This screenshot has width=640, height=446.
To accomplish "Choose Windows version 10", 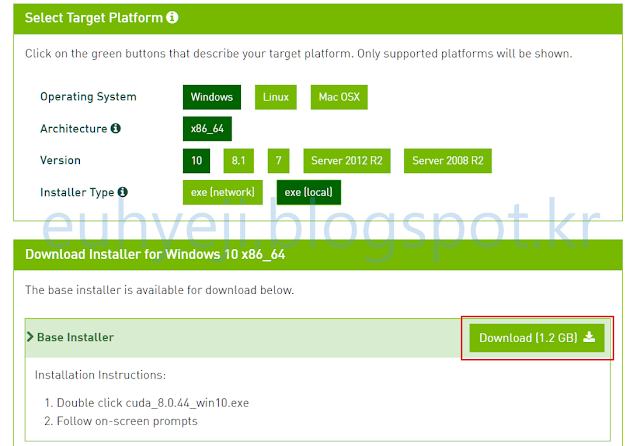I will coord(196,161).
